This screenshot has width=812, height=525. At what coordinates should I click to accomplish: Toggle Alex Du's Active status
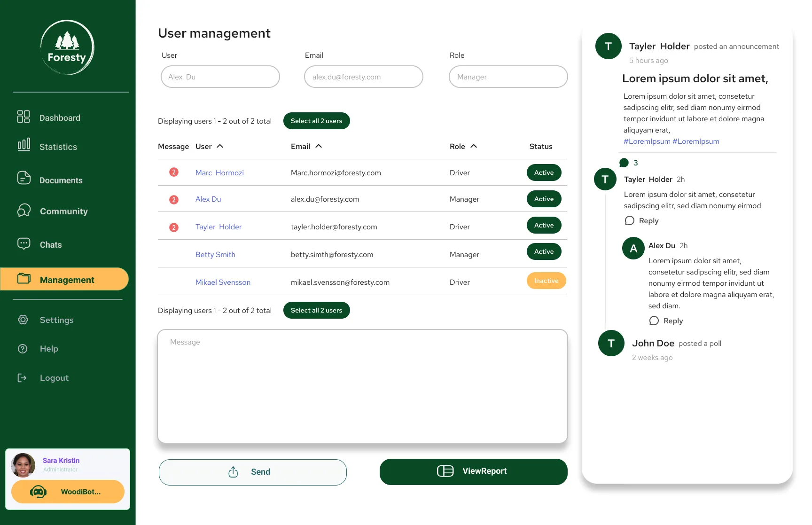point(544,199)
